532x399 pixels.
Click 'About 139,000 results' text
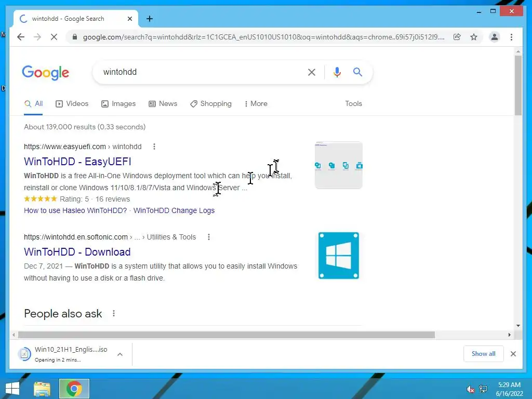85,127
